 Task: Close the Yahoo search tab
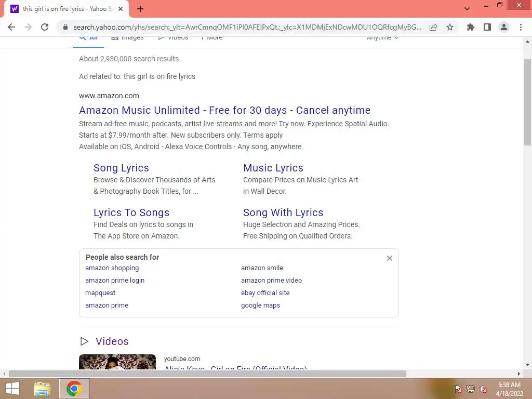[121, 9]
